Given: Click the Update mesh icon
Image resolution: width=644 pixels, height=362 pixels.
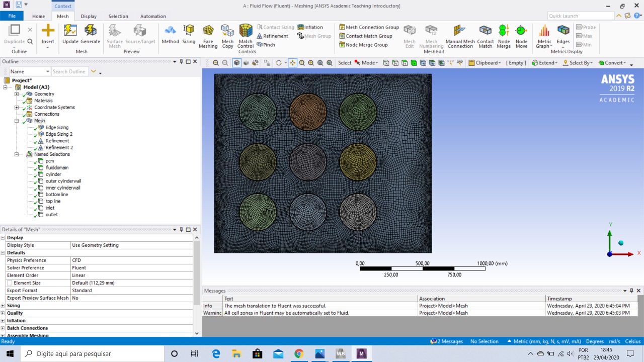Looking at the screenshot, I should tap(70, 34).
